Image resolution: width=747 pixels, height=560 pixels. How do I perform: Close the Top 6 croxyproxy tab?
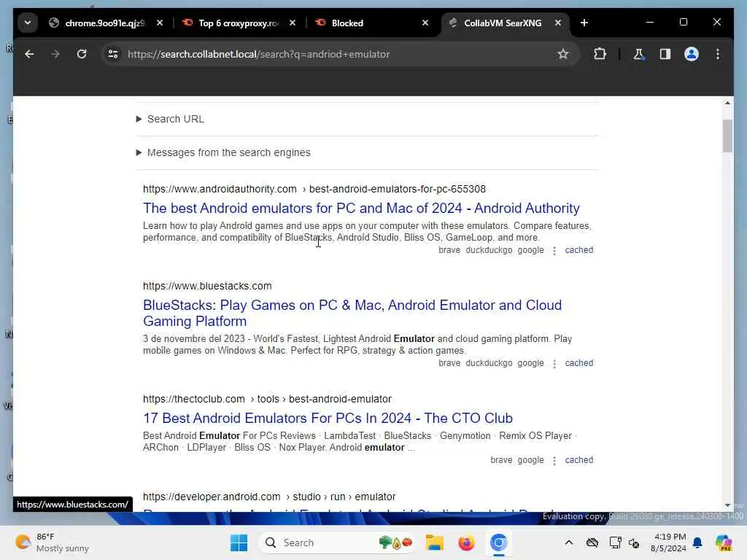293,23
